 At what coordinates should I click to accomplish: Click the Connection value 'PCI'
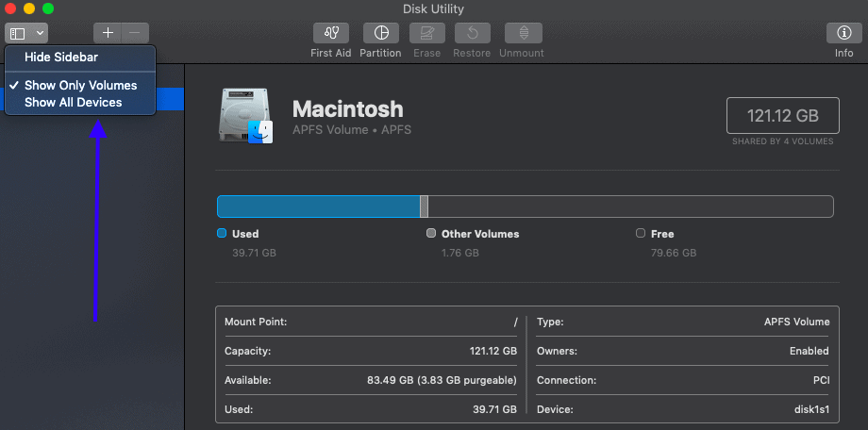(822, 380)
